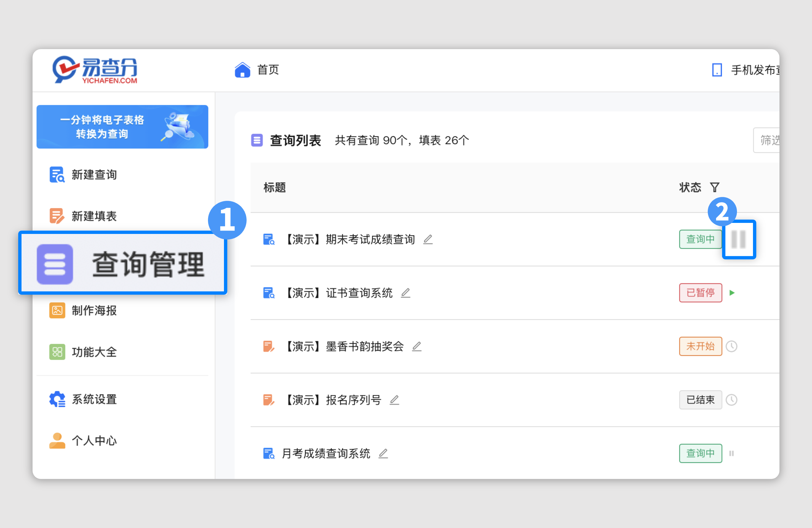Click the query icon of 【演示】证书查询系统
Image resolution: width=812 pixels, height=528 pixels.
(269, 293)
